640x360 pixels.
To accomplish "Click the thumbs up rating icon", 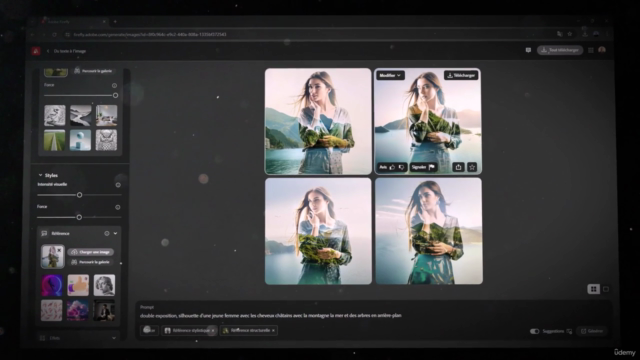I will [392, 167].
